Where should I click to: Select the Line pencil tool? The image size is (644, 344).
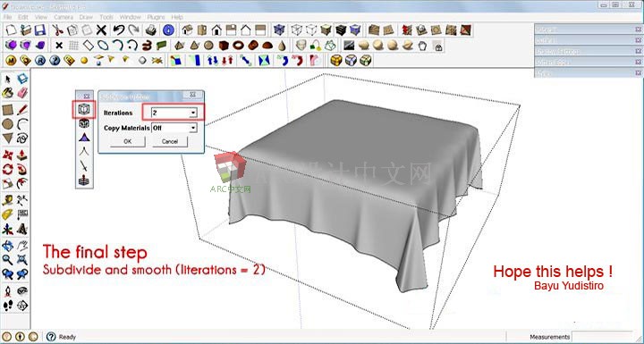22,110
